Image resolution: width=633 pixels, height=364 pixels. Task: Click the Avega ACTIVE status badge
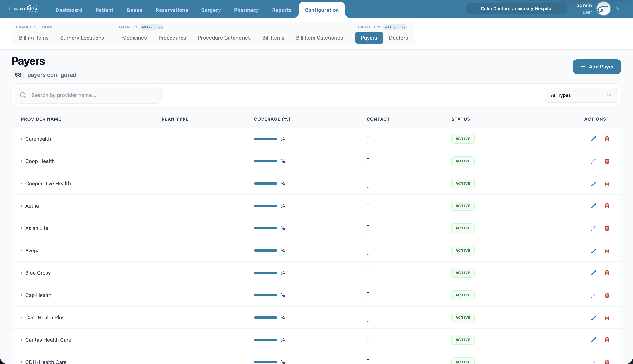click(463, 250)
